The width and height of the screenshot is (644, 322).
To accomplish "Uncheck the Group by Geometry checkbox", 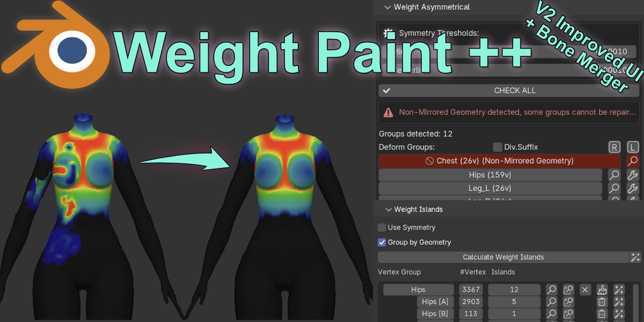I will (382, 242).
